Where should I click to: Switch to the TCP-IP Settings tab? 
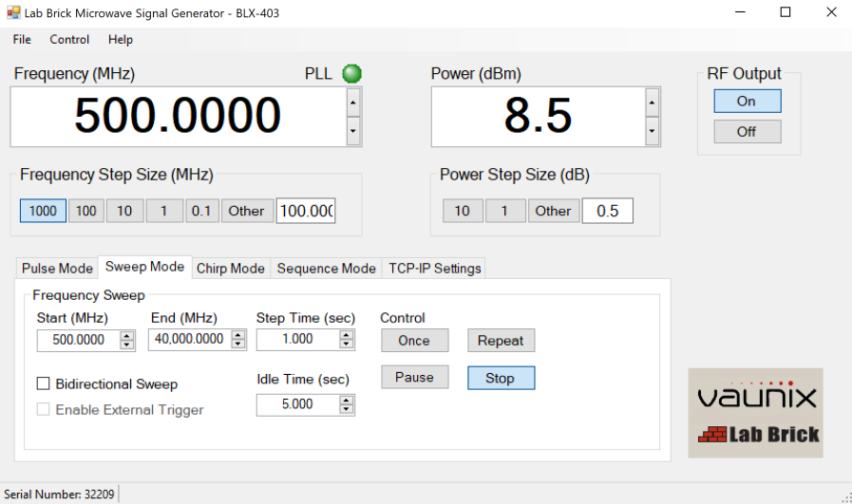(435, 269)
